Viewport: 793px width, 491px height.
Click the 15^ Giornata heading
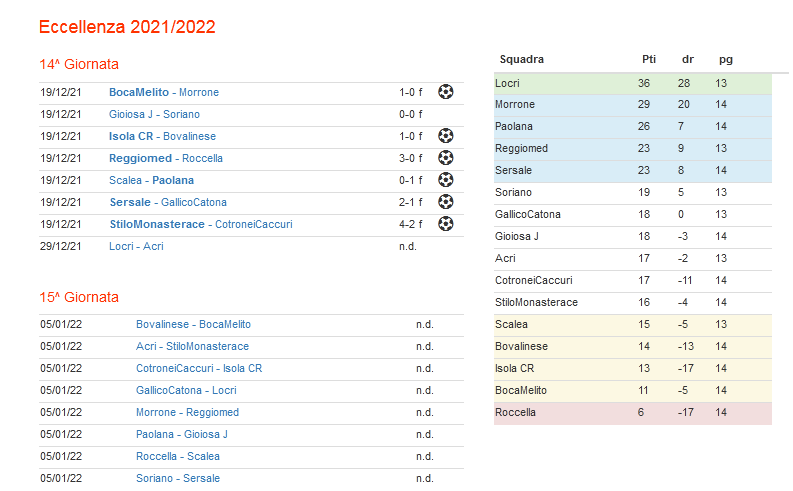79,297
